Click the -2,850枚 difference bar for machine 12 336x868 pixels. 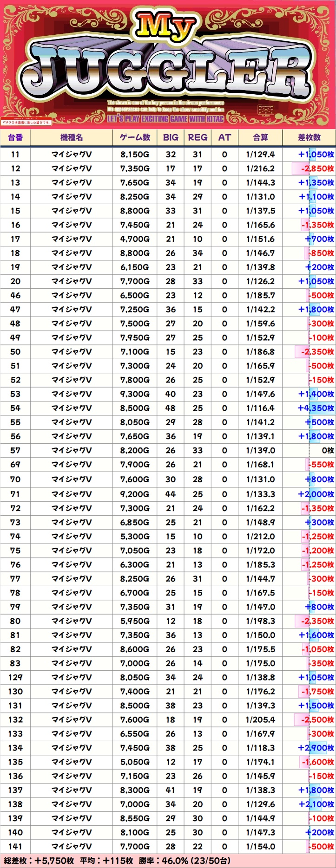click(x=314, y=168)
